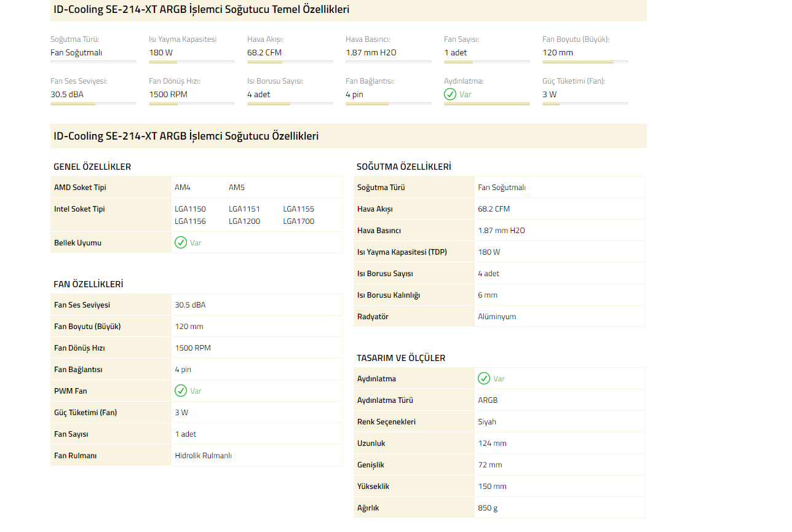Image resolution: width=792 pixels, height=532 pixels.
Task: Click the Hava Akışı label in Soğutma Özellikleri table
Action: coord(374,208)
